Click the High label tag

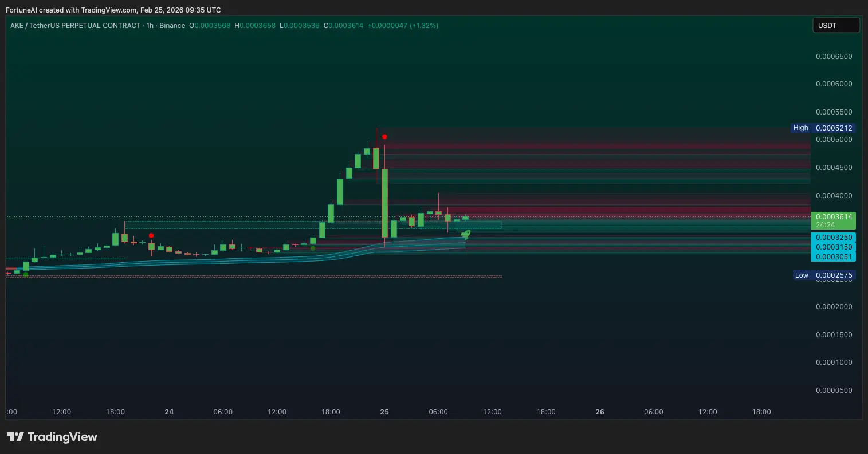tap(801, 128)
